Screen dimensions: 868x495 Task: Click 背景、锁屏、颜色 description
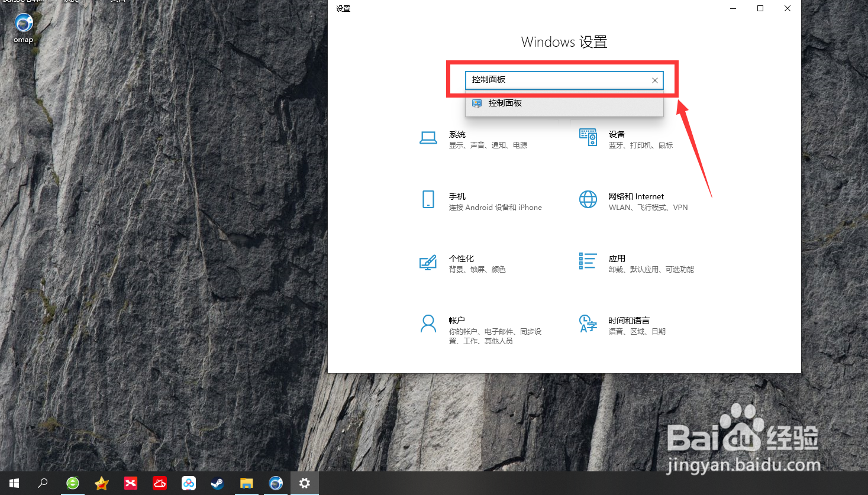477,270
